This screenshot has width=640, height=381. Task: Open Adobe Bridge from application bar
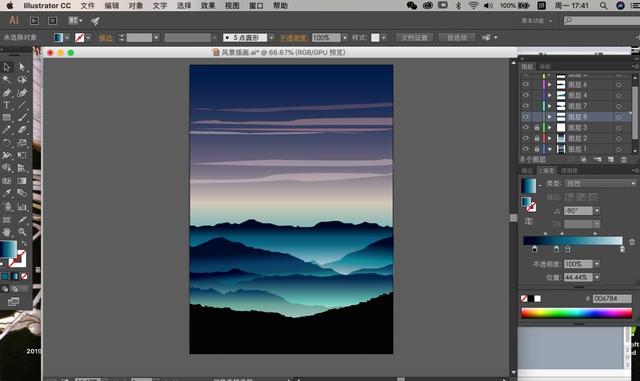pos(34,20)
